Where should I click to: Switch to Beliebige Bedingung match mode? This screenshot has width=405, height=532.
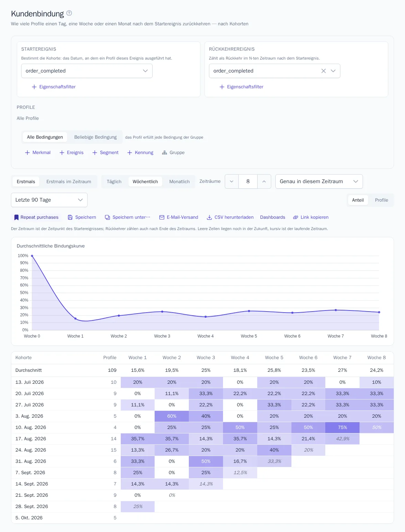pos(95,137)
